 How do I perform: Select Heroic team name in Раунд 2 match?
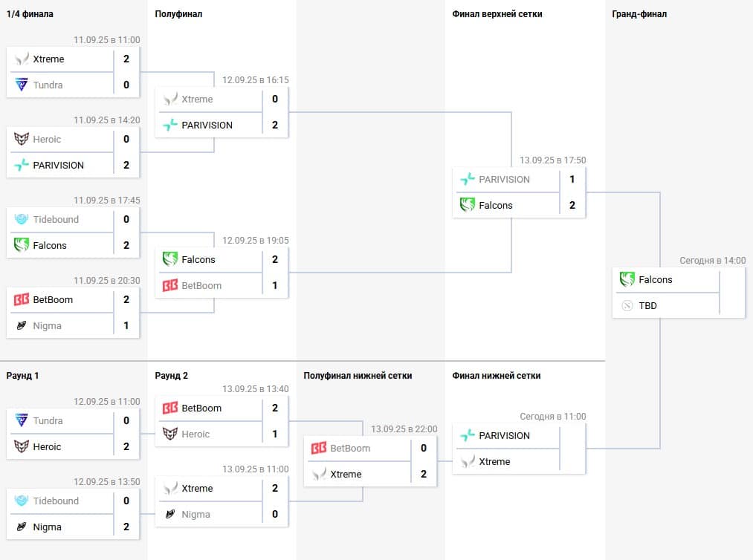point(195,434)
